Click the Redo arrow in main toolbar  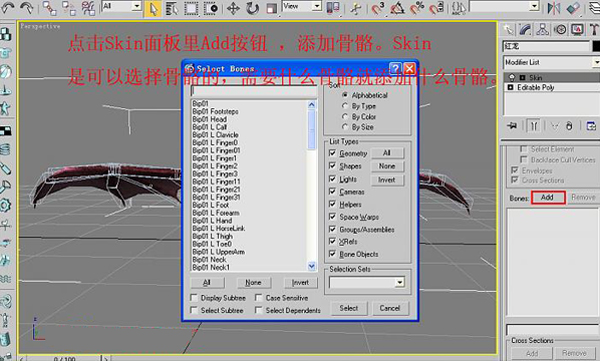26,7
